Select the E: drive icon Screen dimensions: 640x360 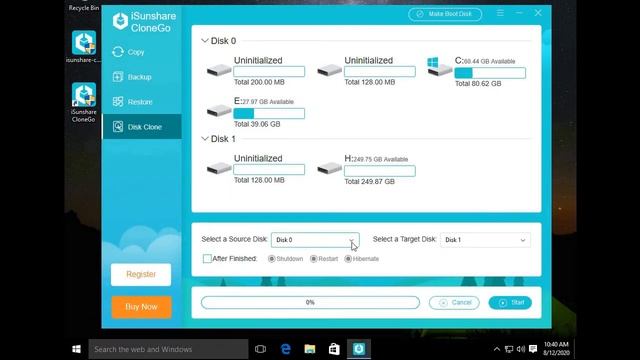pos(219,111)
